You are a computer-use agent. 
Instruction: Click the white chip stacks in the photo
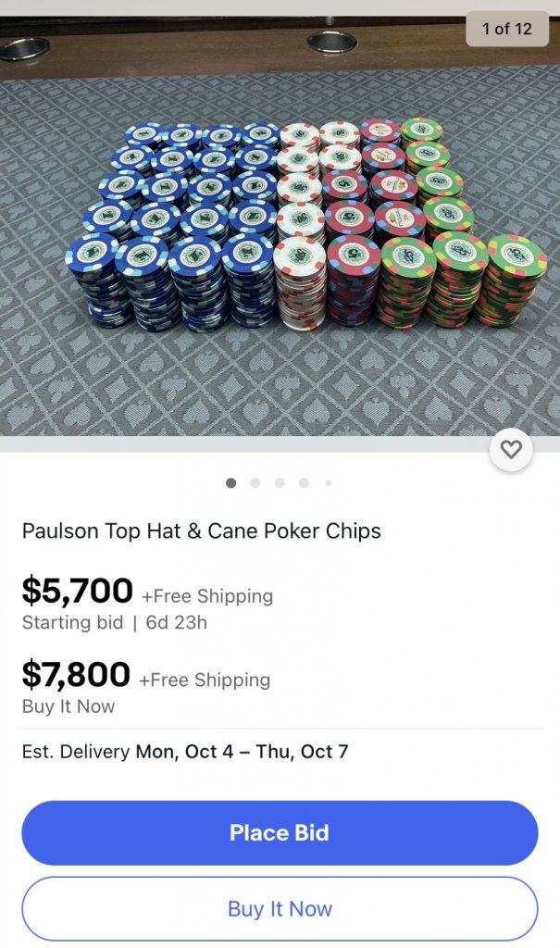point(299,231)
